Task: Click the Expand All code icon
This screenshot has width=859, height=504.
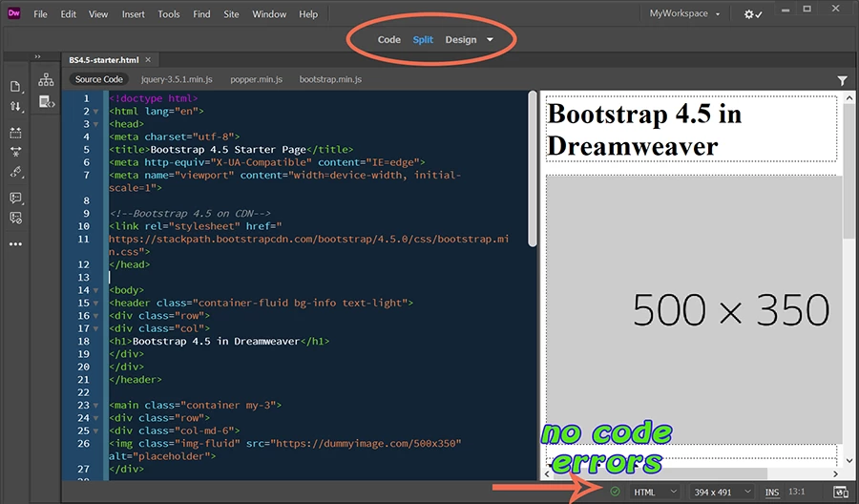Action: tap(15, 133)
